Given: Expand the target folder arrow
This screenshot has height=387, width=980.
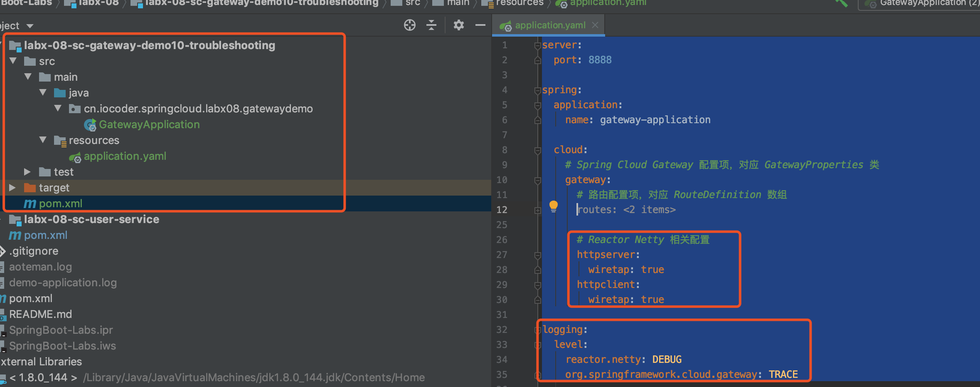Looking at the screenshot, I should (x=12, y=187).
